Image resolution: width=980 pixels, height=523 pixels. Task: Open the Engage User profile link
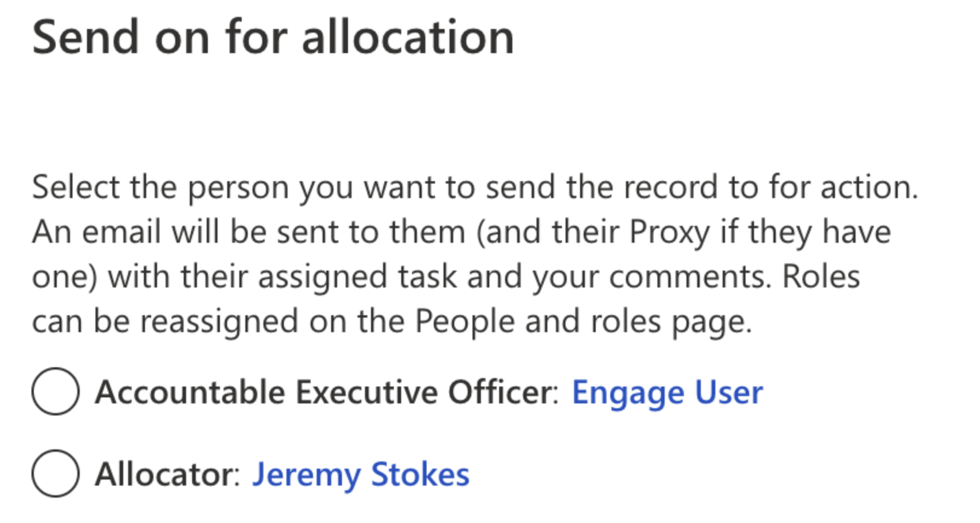coord(667,393)
